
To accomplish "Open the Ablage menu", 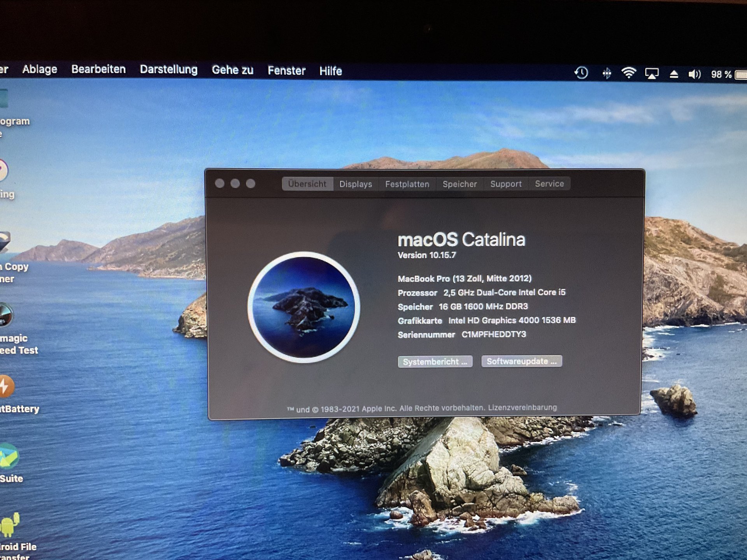I will [x=40, y=69].
